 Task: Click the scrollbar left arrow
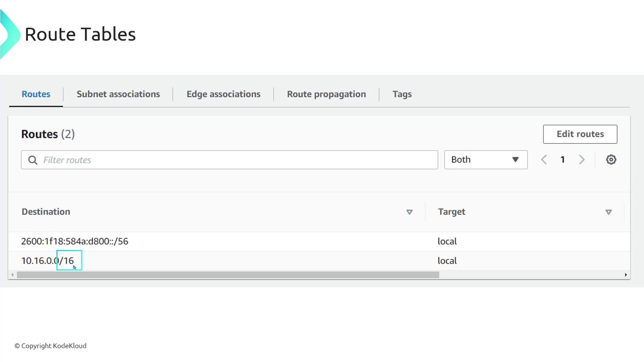(12, 275)
